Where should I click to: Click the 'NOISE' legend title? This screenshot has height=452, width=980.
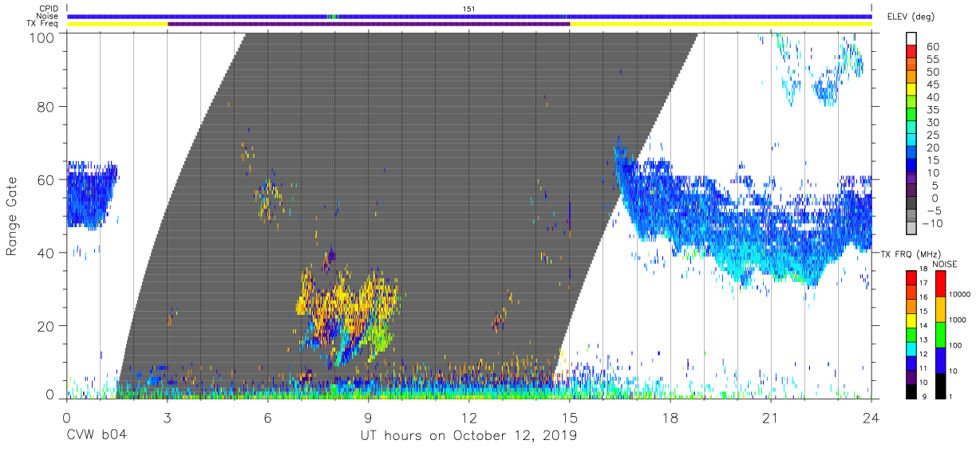(946, 264)
